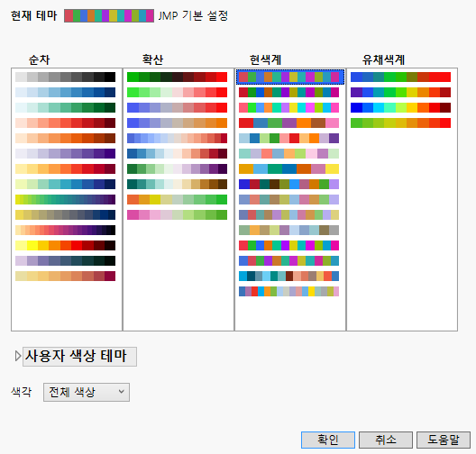This screenshot has height=454, width=476.
Task: Expand the 사용자 색상 테마 section
Action: coord(18,356)
